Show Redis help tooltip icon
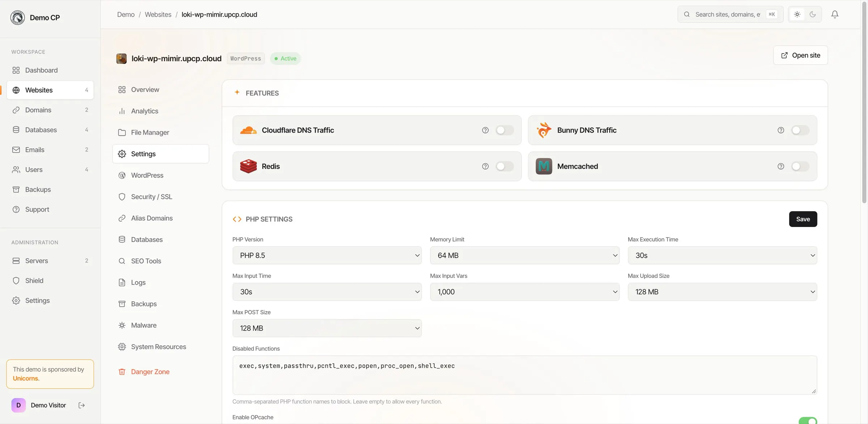Image resolution: width=868 pixels, height=424 pixels. click(485, 166)
